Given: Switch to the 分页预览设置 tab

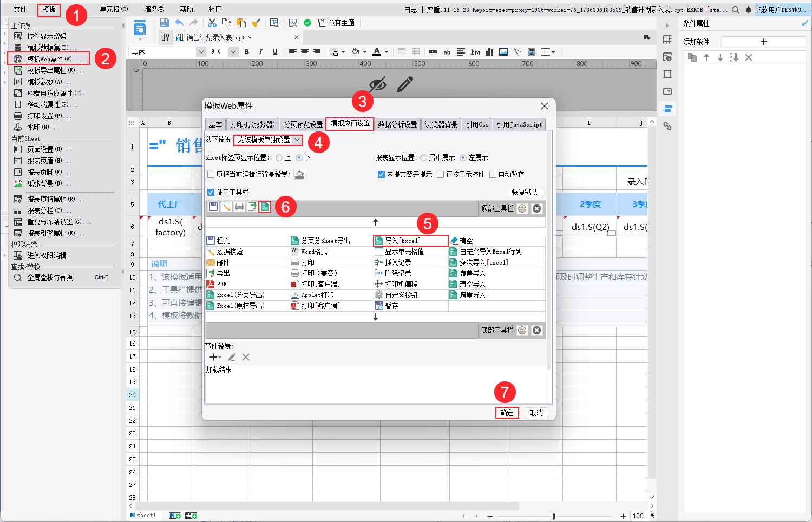Looking at the screenshot, I should coord(303,124).
